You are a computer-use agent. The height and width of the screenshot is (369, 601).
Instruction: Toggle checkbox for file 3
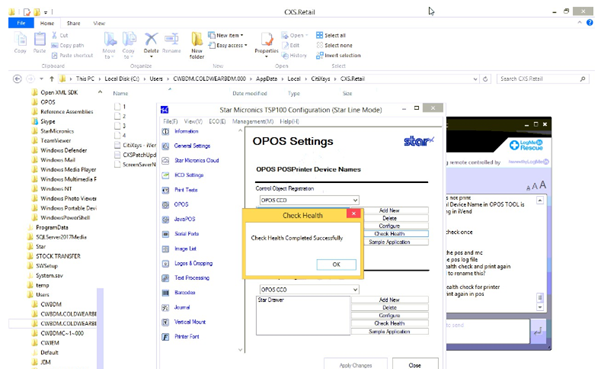click(x=118, y=125)
